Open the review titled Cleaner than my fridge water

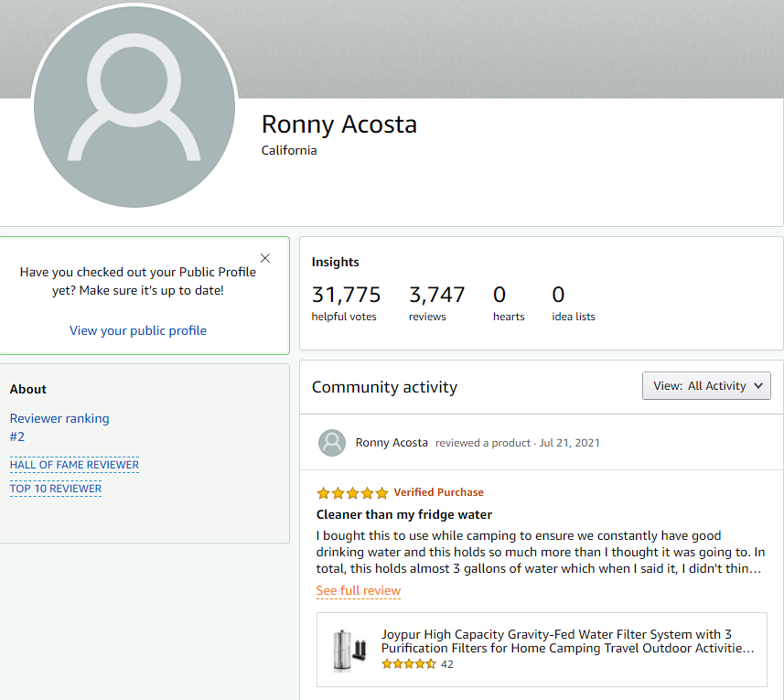click(x=404, y=514)
